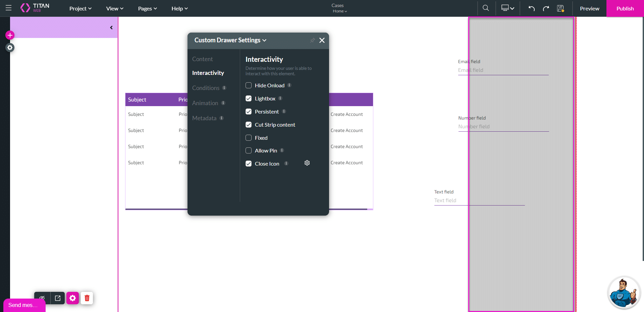
Task: Click first row Create Account link
Action: (x=346, y=114)
